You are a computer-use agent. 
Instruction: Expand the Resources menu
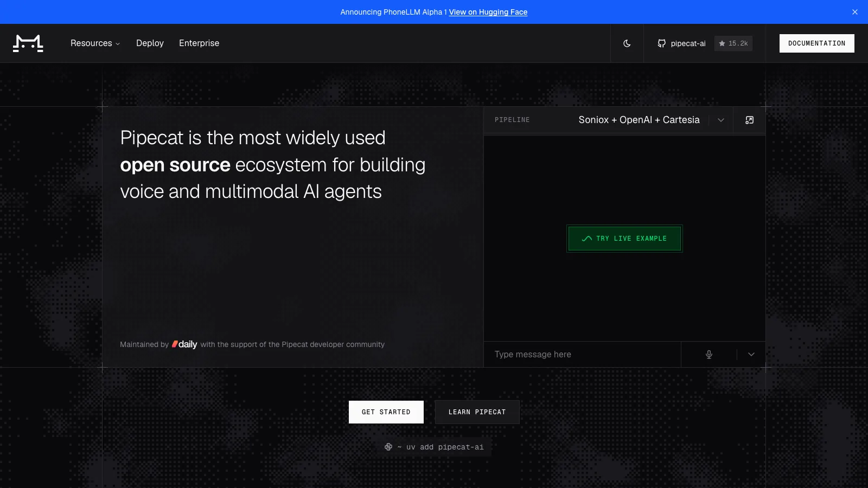[x=95, y=43]
